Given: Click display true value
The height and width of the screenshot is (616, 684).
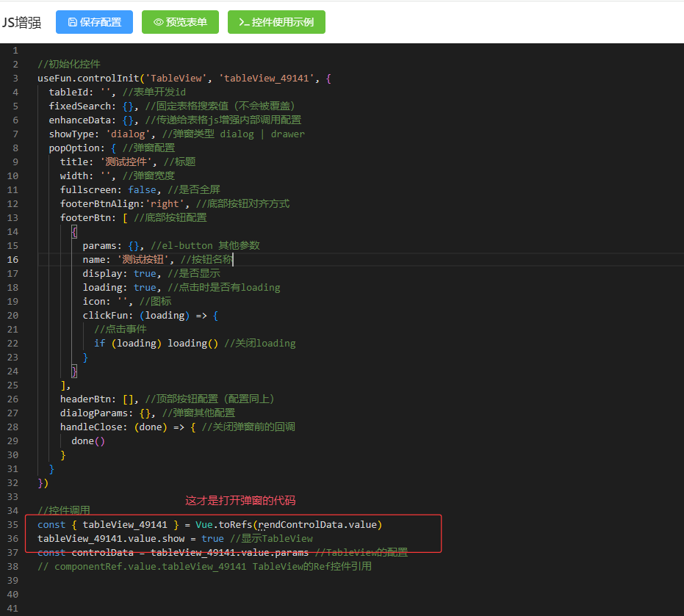Looking at the screenshot, I should [x=145, y=273].
